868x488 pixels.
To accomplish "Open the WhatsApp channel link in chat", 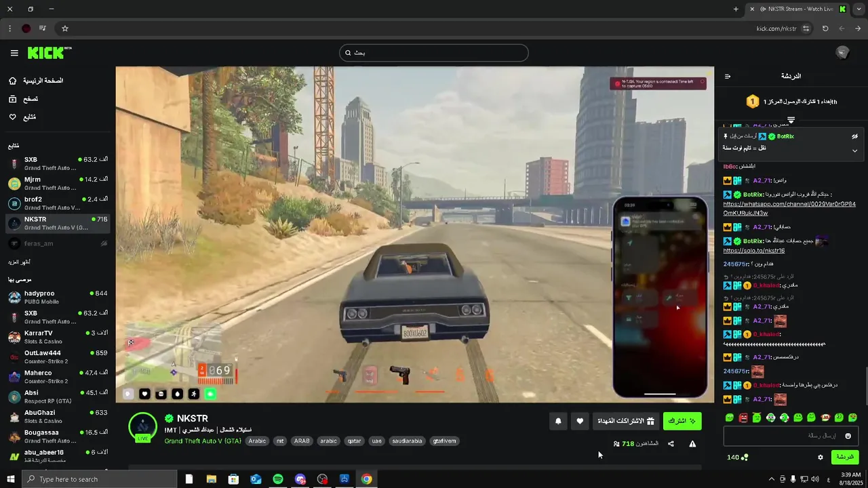I will click(789, 208).
